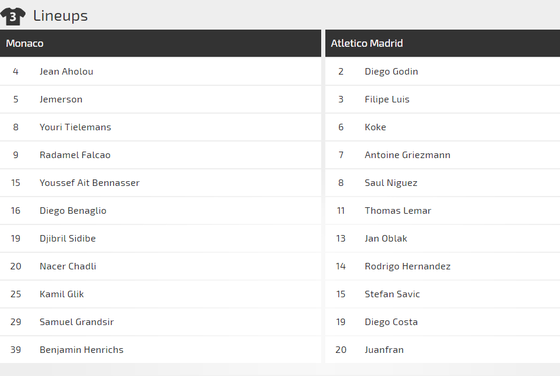
Task: Select Radamel Falcao in Monaco lineup
Action: click(x=75, y=155)
